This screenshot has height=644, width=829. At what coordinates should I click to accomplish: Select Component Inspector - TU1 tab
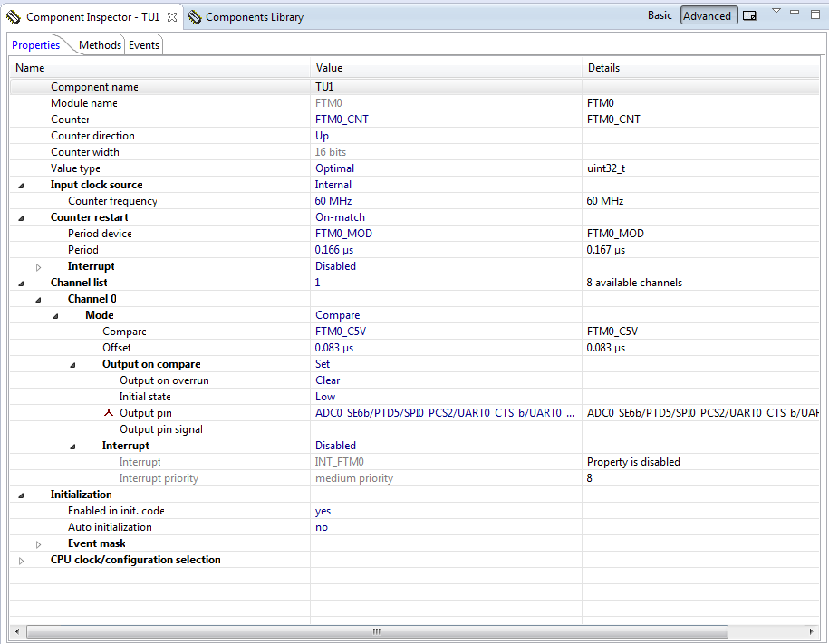[93, 17]
